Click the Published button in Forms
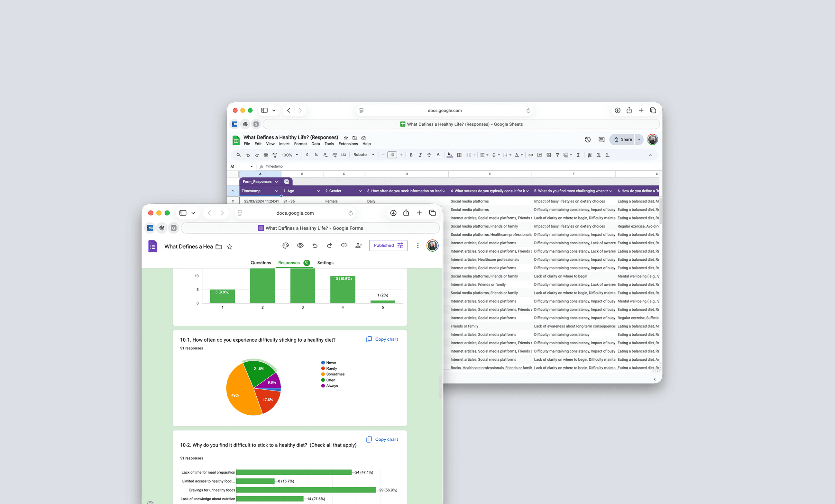Screen dimensions: 835x504 coord(388,246)
